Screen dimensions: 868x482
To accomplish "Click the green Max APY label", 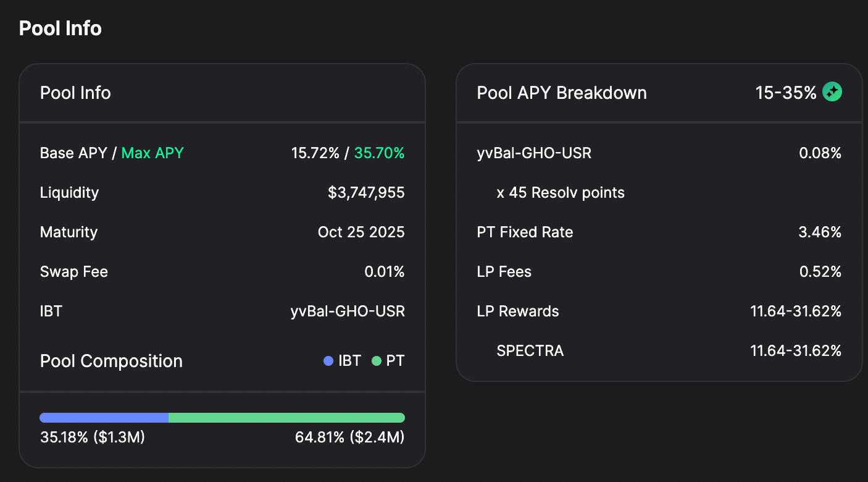I will click(x=152, y=153).
